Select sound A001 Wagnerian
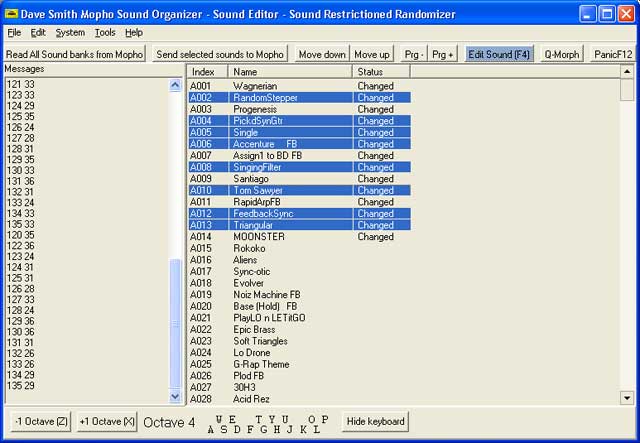640x443 pixels. pyautogui.click(x=300, y=86)
